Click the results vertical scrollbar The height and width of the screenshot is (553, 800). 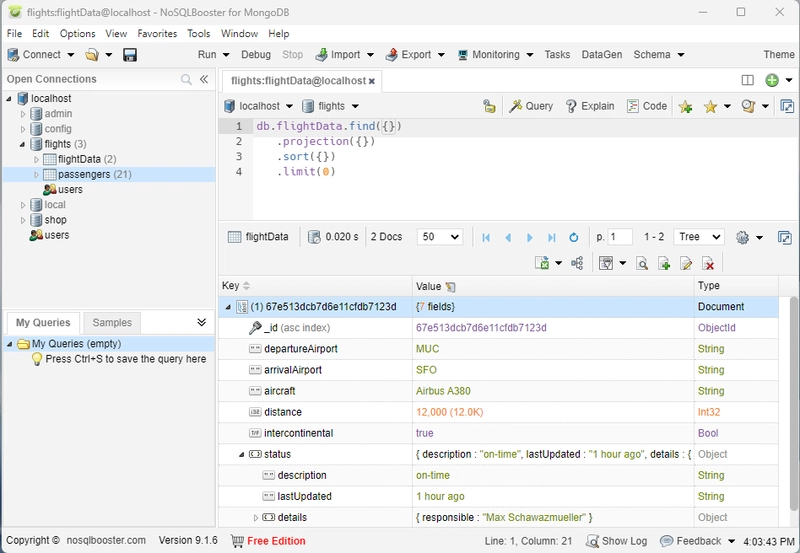[793, 403]
